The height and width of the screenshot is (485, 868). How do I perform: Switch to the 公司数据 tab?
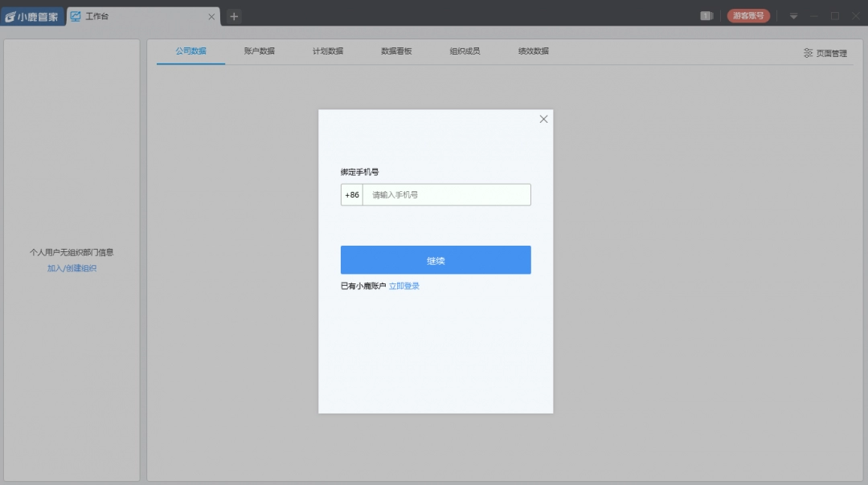(x=191, y=51)
